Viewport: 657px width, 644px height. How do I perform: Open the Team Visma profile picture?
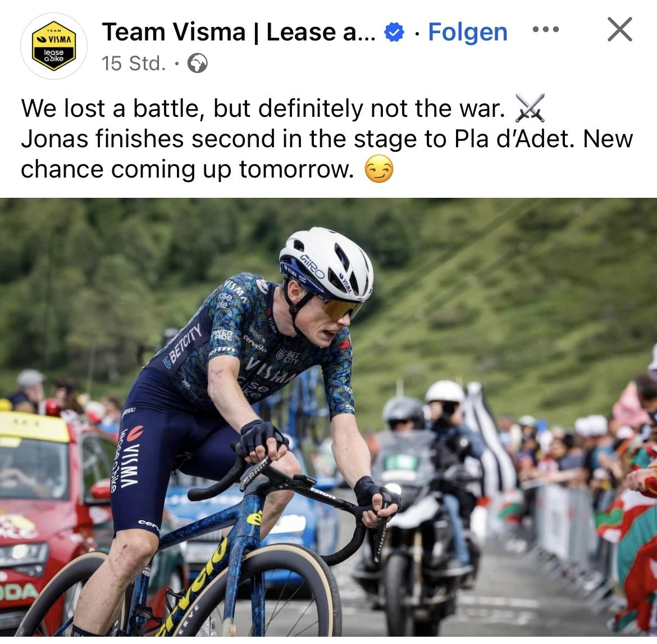coord(54,46)
